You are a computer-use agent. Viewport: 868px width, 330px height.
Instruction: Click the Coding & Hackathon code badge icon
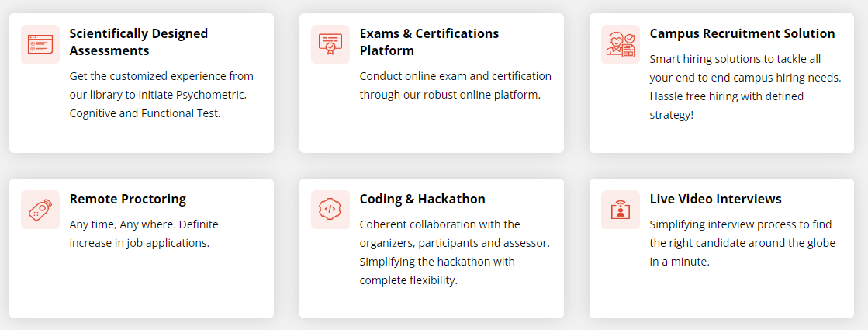[330, 210]
